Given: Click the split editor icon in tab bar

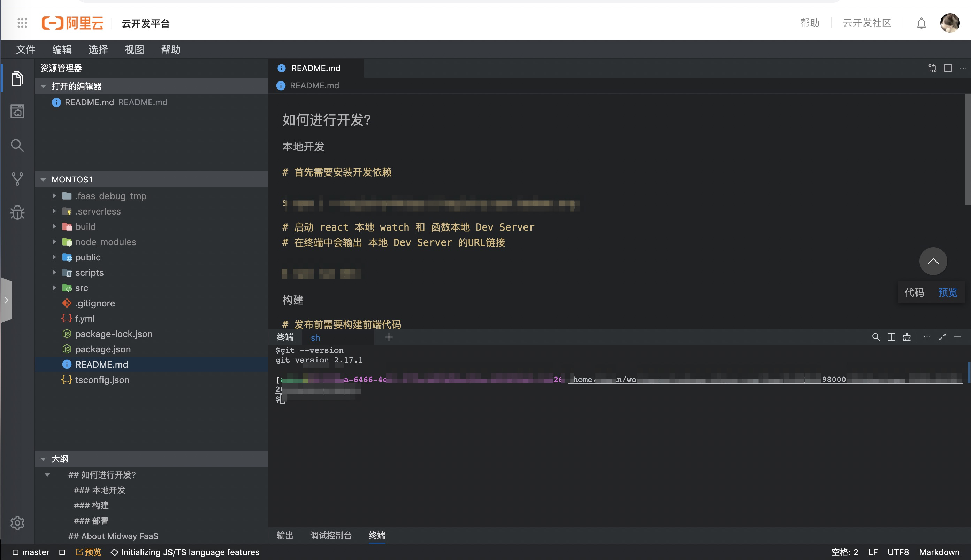Looking at the screenshot, I should pyautogui.click(x=948, y=68).
